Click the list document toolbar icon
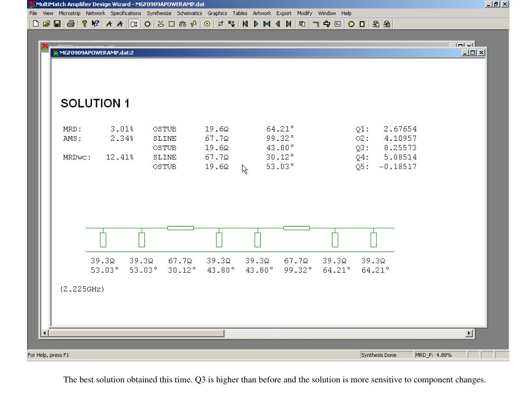 [x=338, y=24]
